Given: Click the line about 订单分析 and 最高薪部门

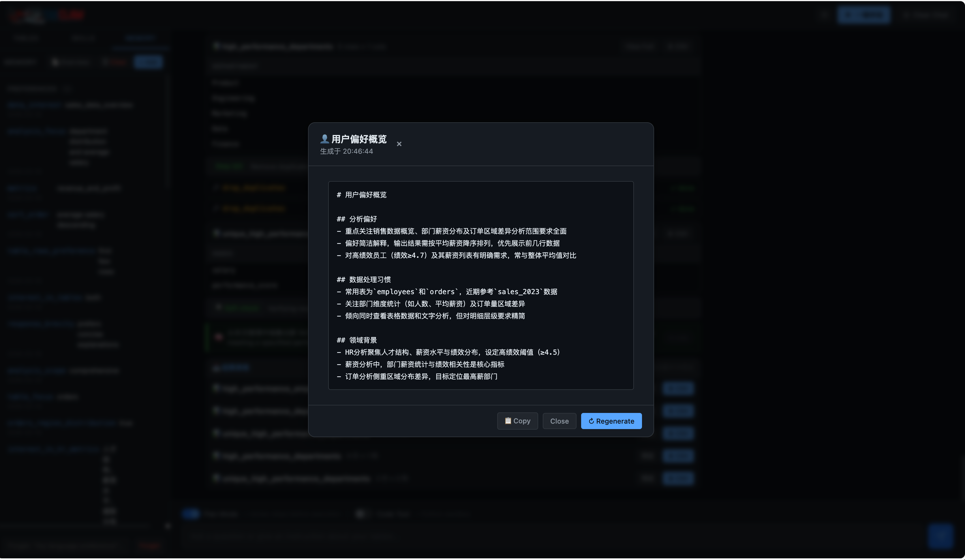Looking at the screenshot, I should click(417, 376).
